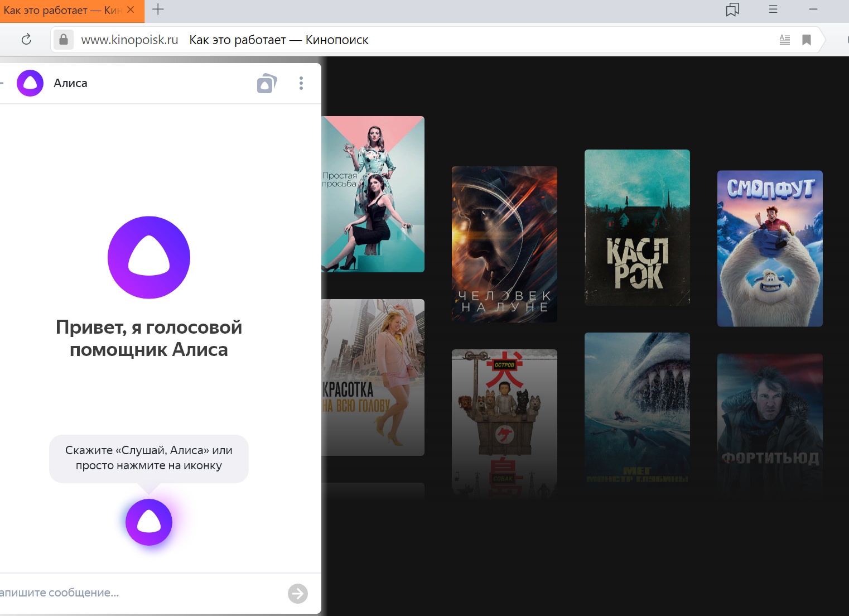Viewport: 849px width, 616px height.
Task: Open the 'Человек на Луне' movie poster
Action: click(x=504, y=244)
